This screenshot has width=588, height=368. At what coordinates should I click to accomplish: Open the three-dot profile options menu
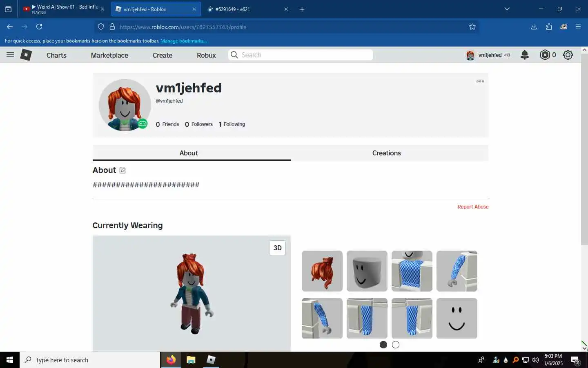480,81
